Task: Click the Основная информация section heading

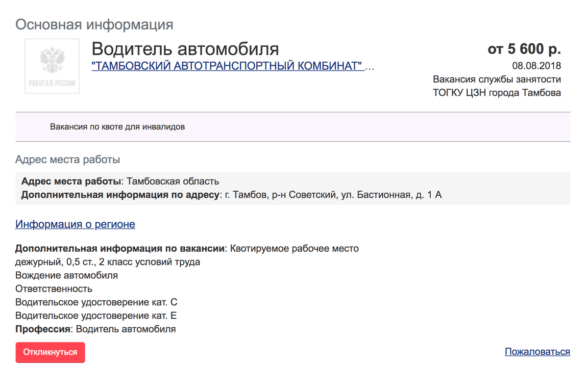Action: pos(94,24)
